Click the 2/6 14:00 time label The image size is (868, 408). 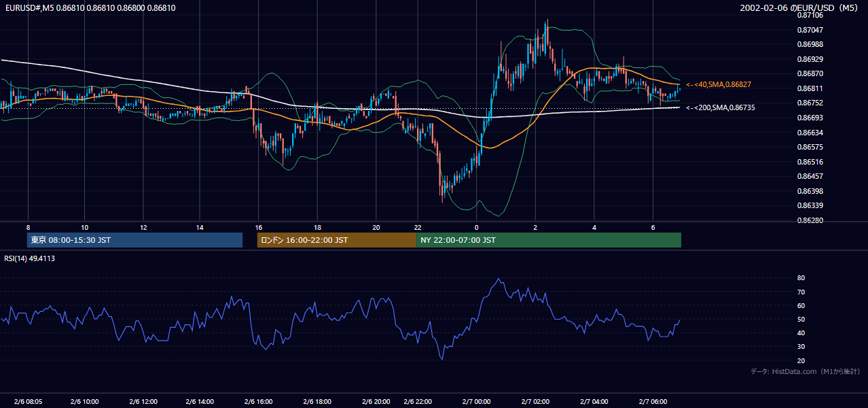pyautogui.click(x=200, y=402)
